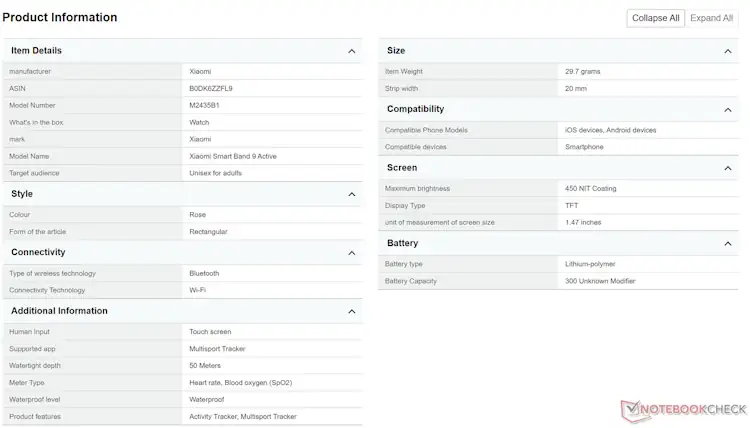This screenshot has height=428, width=750.
Task: Click the Item Details heading
Action: tap(36, 51)
